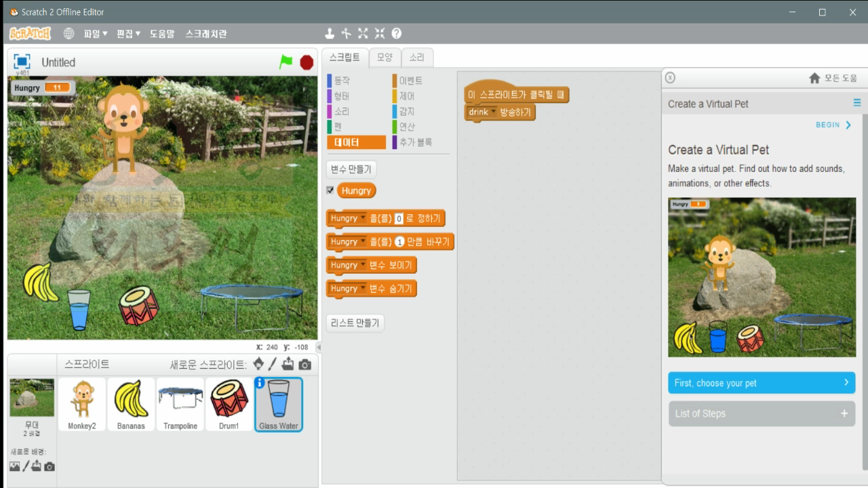Choose new sprite from library icon
This screenshot has height=488, width=868.
click(x=258, y=364)
